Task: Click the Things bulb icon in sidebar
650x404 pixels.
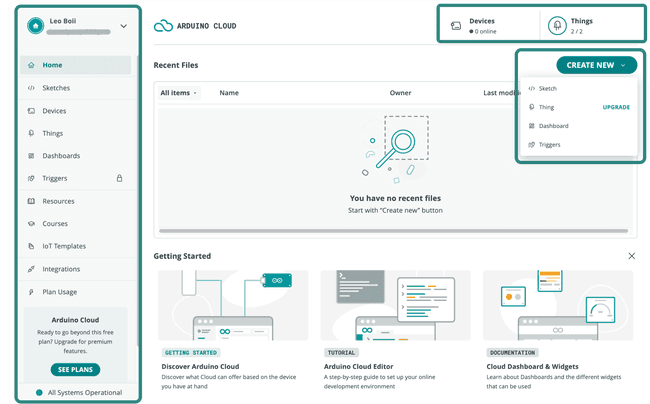Action: click(x=32, y=133)
